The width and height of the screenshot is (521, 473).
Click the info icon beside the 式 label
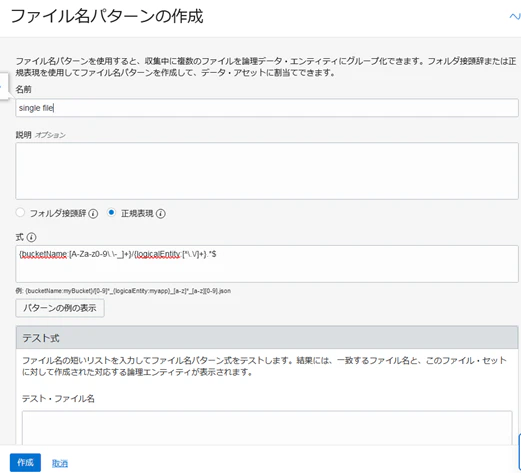tap(31, 237)
